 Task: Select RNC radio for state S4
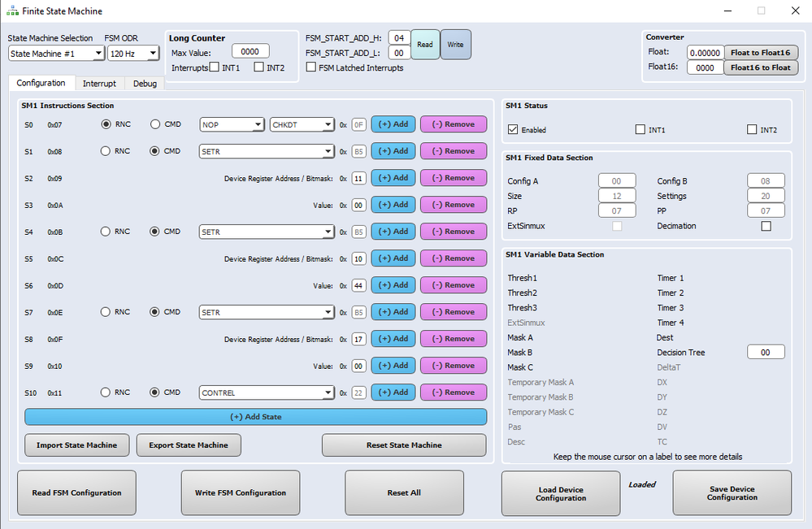106,232
